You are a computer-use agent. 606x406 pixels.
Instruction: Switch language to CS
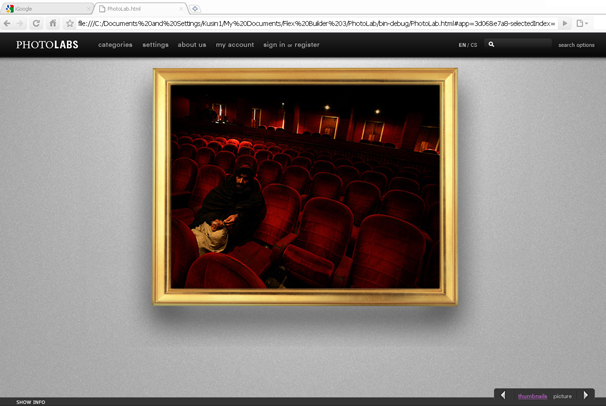(474, 45)
